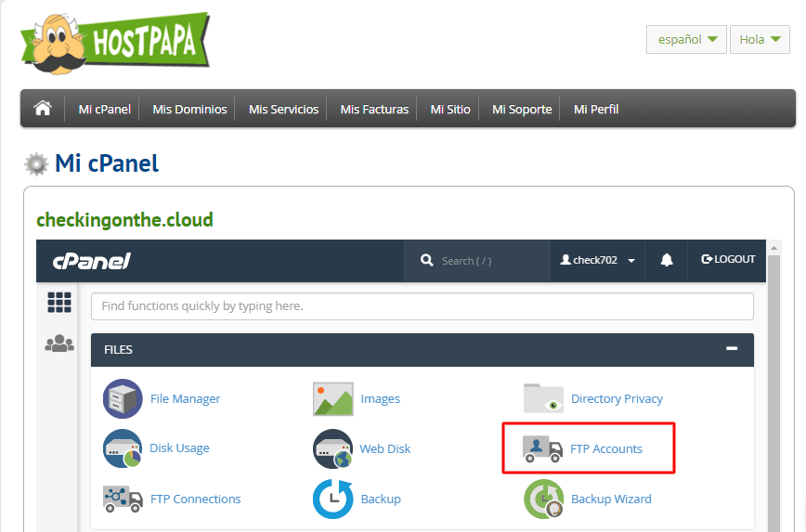The height and width of the screenshot is (532, 806).
Task: Click the home icon in navigation bar
Action: click(x=43, y=109)
